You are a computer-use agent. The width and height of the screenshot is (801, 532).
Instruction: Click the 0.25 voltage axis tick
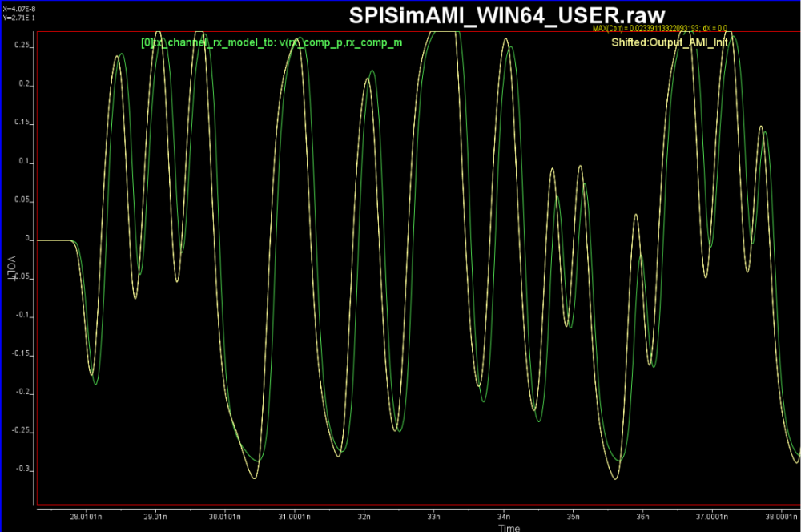click(22, 46)
